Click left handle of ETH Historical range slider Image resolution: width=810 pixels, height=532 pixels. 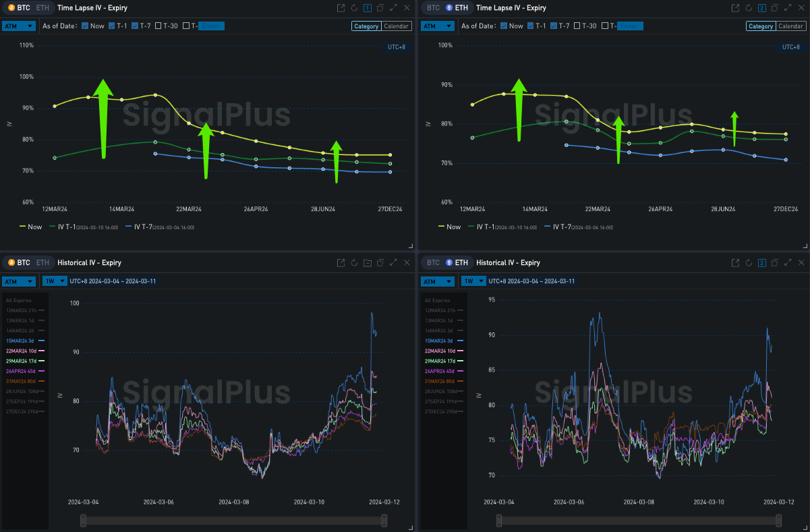(499, 521)
